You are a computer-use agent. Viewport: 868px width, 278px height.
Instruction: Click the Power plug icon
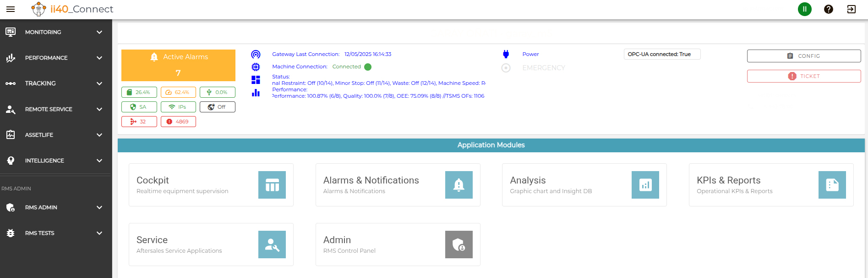pos(506,54)
